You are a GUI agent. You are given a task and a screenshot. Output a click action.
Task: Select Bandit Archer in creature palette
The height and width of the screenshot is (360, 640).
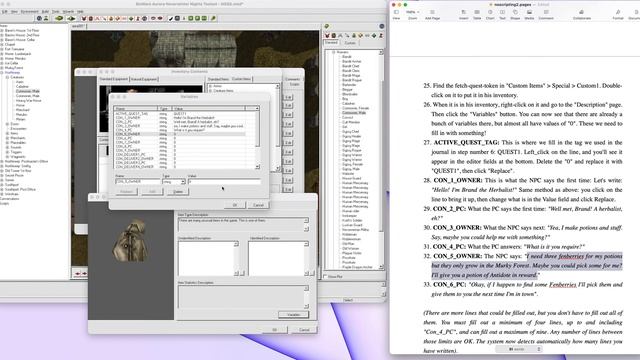[351, 61]
